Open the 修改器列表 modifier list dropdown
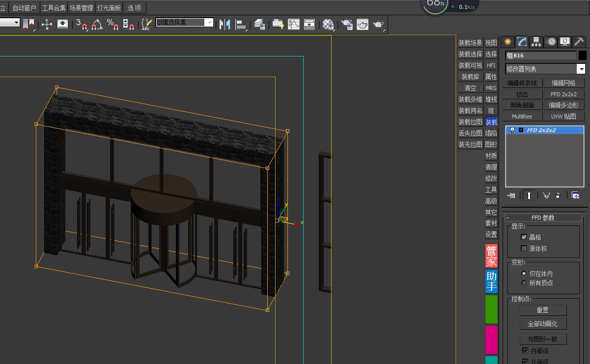Viewport: 590px width, 364px height. [581, 69]
